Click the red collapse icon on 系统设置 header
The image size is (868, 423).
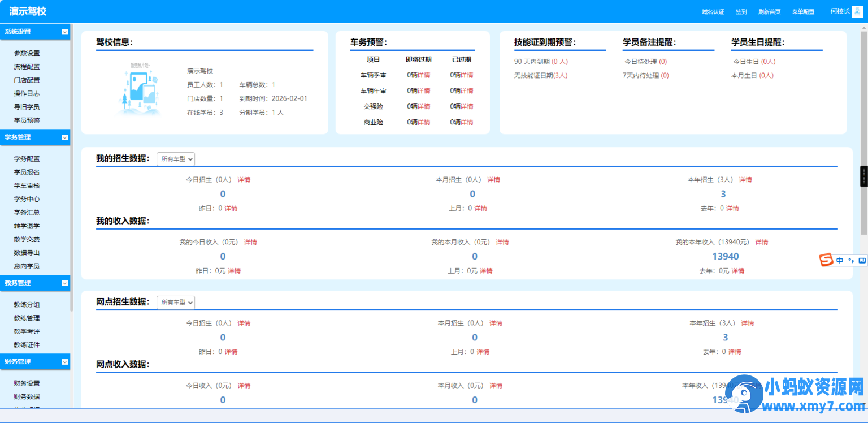tap(64, 32)
